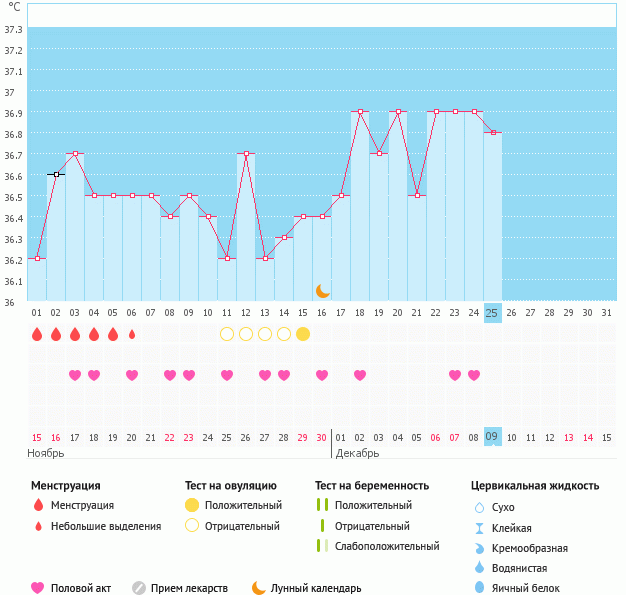Click the Яичный белок drop icon in legend

(x=479, y=588)
